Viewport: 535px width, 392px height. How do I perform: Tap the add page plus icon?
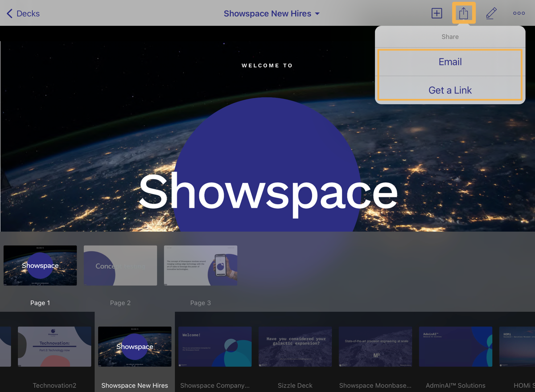(436, 13)
